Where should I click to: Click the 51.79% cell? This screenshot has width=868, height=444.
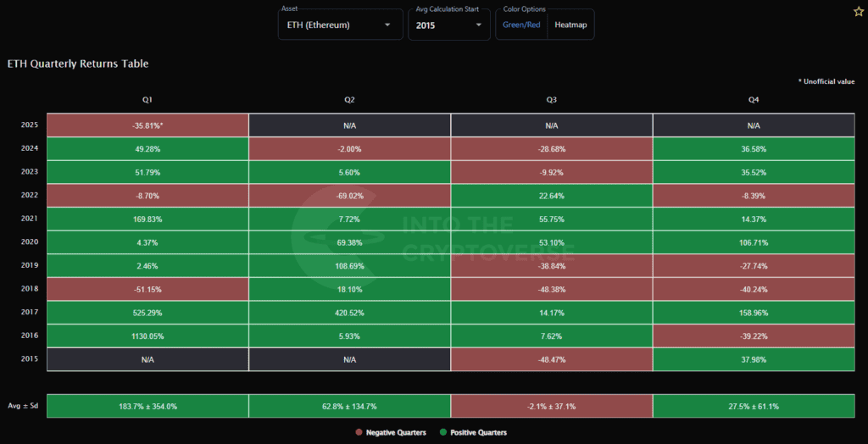coord(147,172)
